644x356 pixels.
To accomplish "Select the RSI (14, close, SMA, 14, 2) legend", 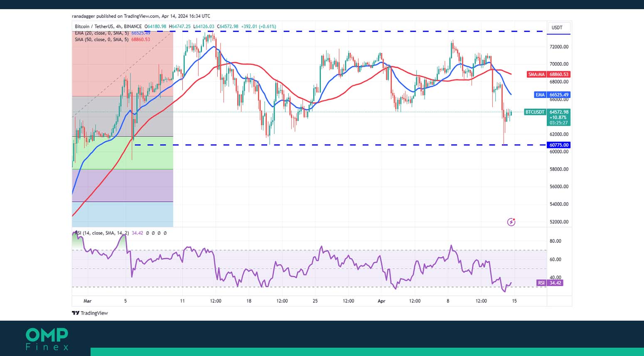I will point(102,233).
